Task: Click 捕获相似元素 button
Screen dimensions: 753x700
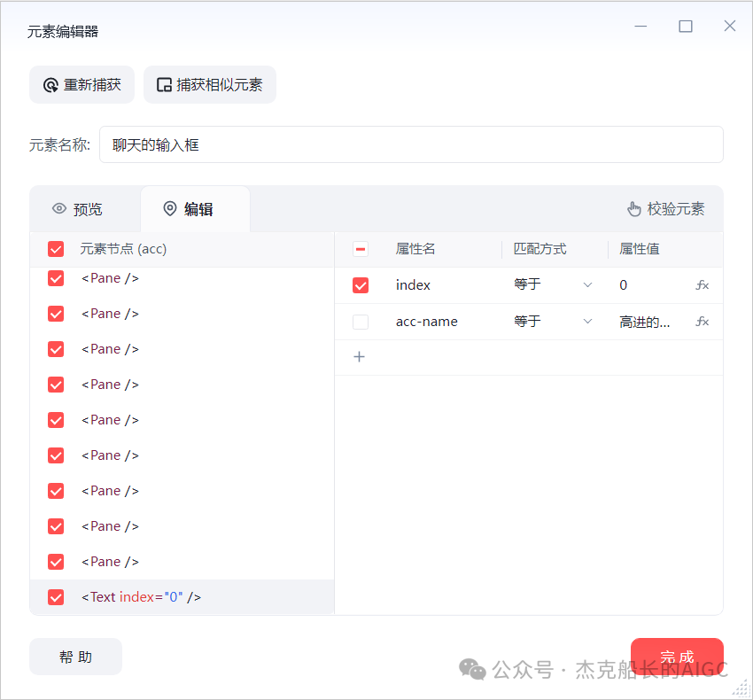Action: coord(210,84)
